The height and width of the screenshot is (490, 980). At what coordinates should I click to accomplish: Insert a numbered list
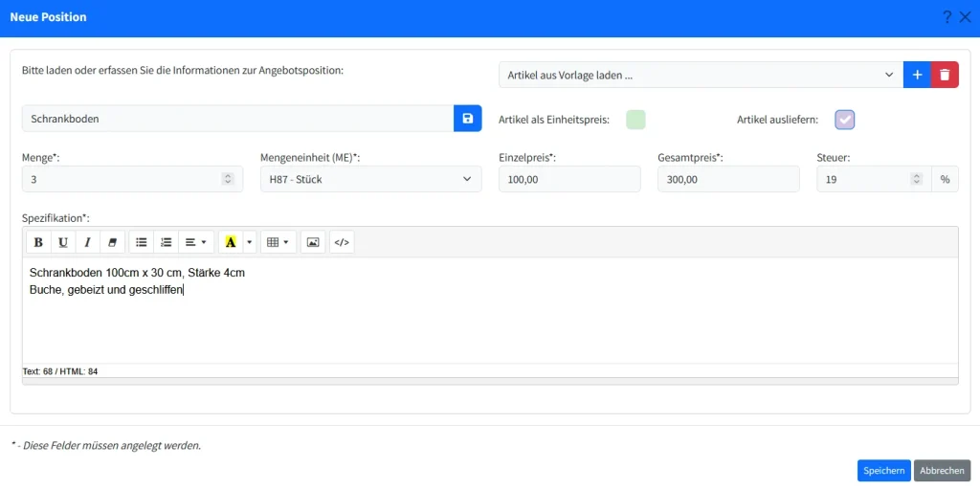(166, 242)
